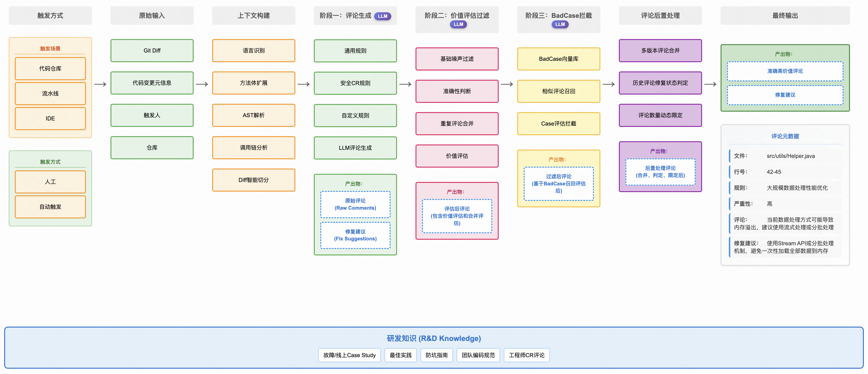Select the AST解析 box
This screenshot has width=868, height=374.
point(253,115)
